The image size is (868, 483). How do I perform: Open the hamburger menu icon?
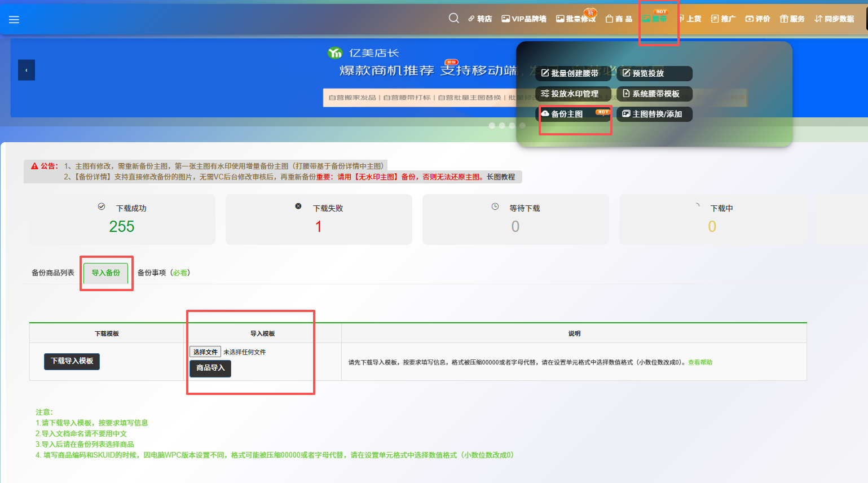(14, 20)
